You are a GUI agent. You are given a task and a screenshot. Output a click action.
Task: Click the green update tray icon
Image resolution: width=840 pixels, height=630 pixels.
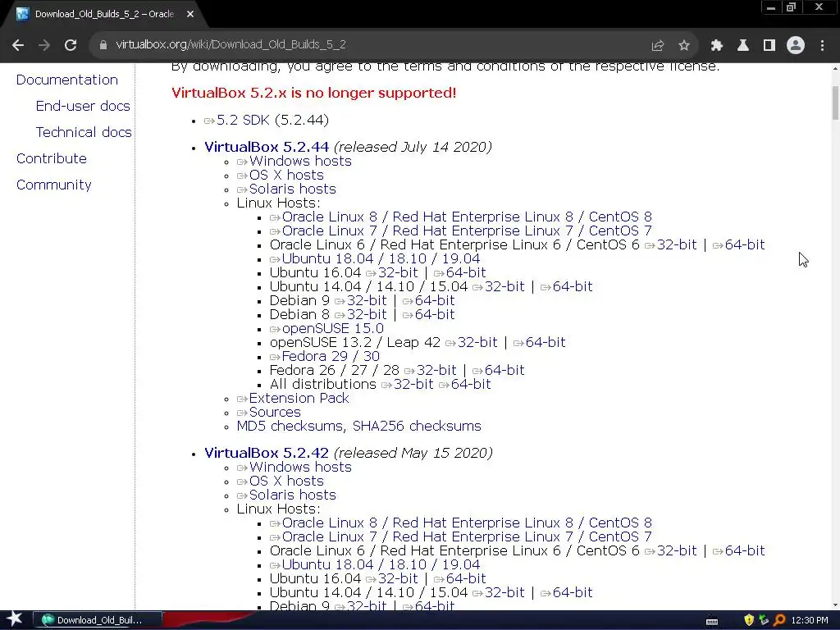click(764, 620)
